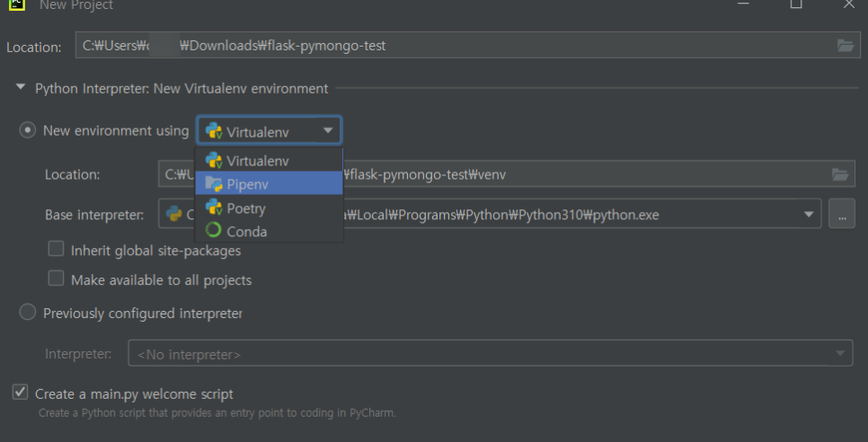Click the Conda ring icon in list
This screenshot has width=868, height=442.
pos(214,231)
